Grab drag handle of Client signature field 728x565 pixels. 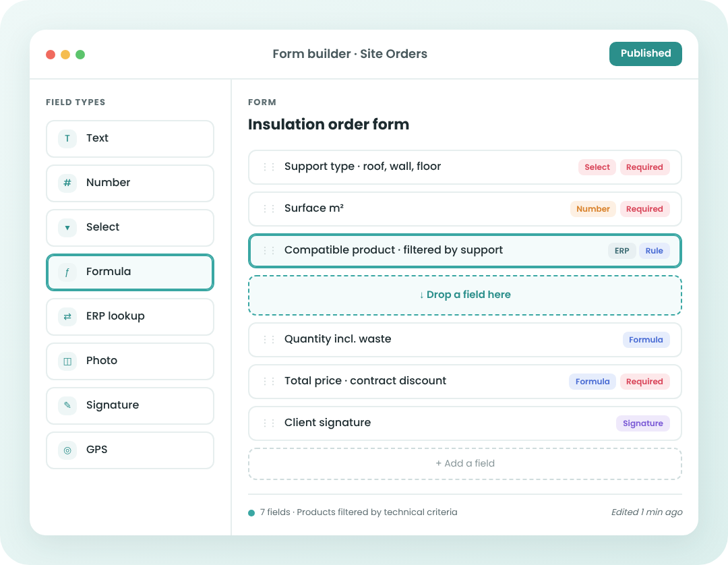point(269,423)
